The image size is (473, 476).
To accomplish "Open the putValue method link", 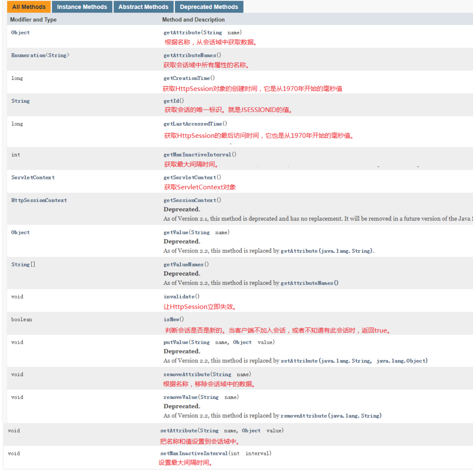I will coord(176,342).
